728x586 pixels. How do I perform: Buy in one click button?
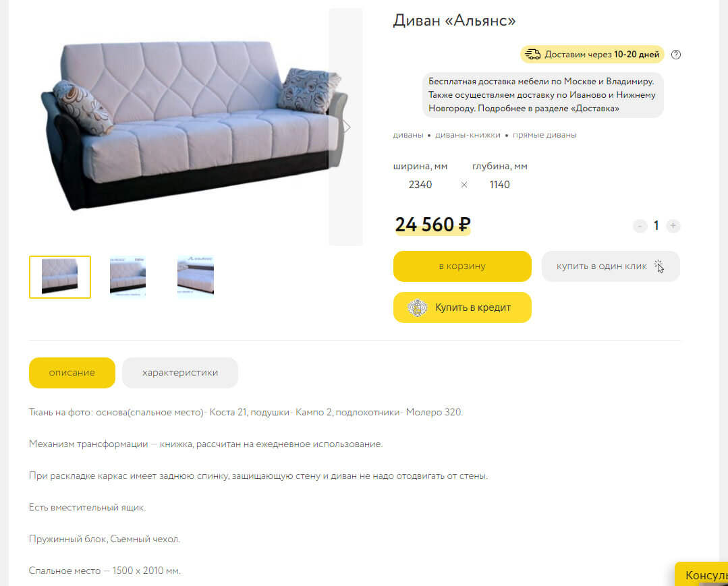coord(611,266)
